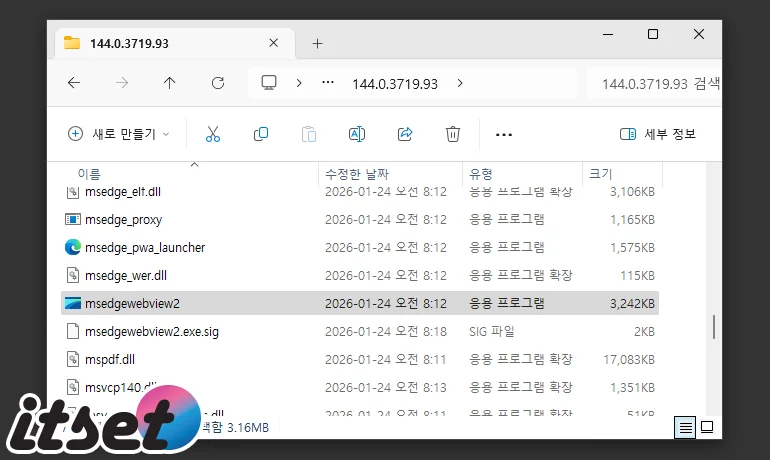
Task: Copy the selected file
Action: click(x=261, y=134)
